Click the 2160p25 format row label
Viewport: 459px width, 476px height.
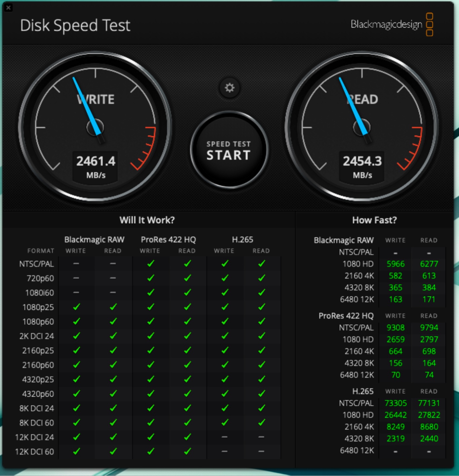coord(38,351)
